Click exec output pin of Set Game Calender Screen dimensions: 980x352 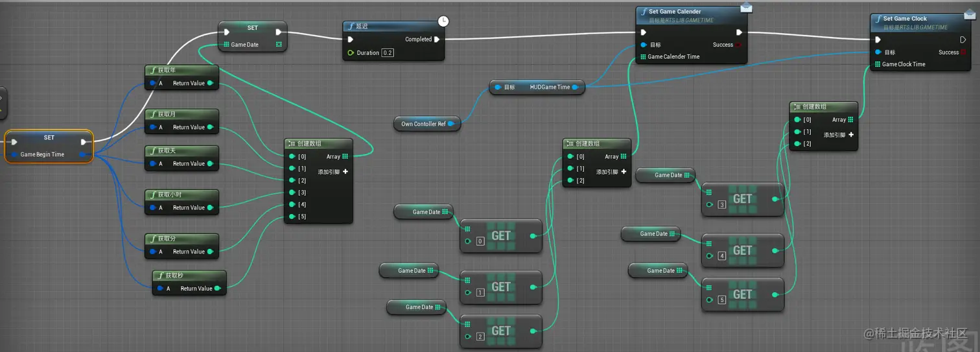pos(739,32)
